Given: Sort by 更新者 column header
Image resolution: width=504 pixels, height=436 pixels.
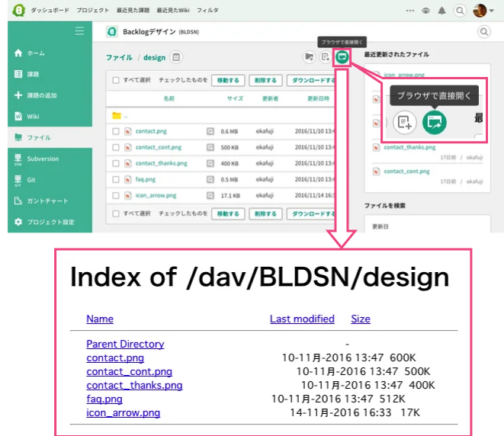Looking at the screenshot, I should click(x=271, y=98).
